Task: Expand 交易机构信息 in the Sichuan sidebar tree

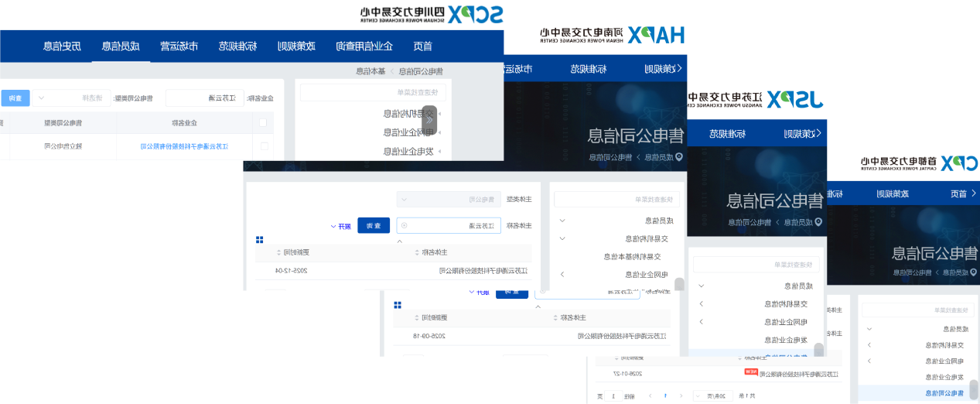Action: point(440,114)
